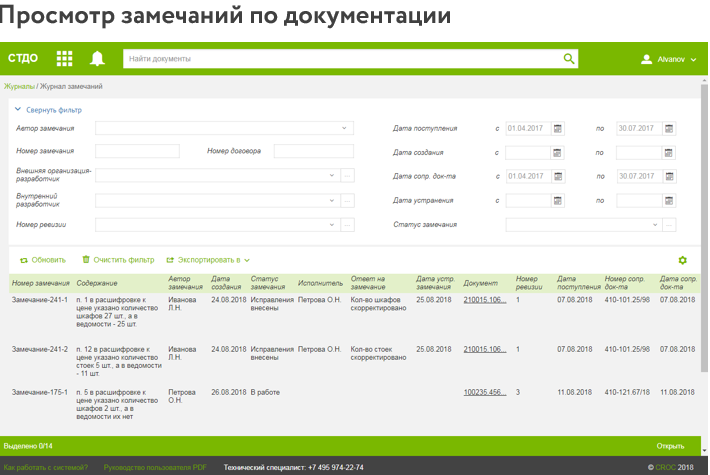710x475 pixels.
Task: Open the apps grid menu icon
Action: point(64,58)
